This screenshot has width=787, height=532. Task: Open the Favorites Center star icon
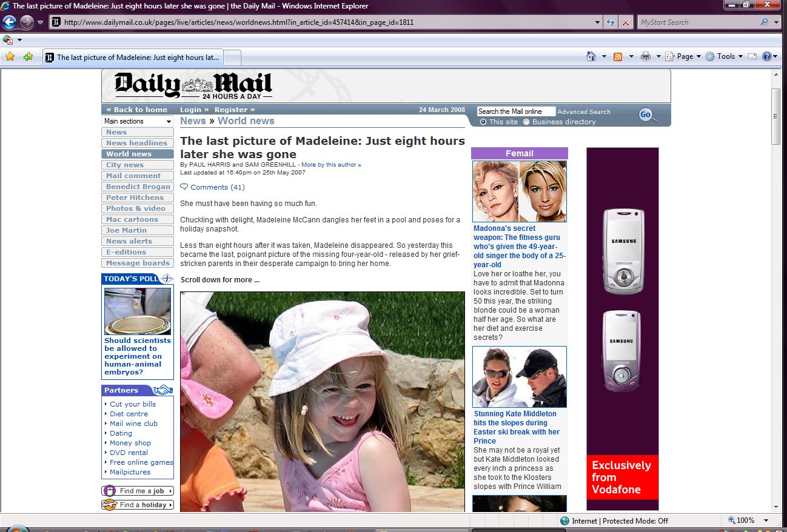(x=10, y=57)
